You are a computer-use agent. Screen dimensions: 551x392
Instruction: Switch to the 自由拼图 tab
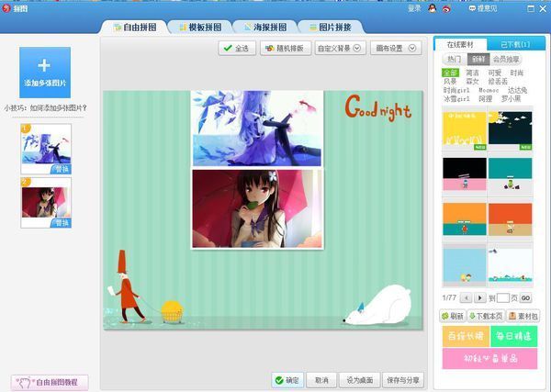tap(135, 27)
